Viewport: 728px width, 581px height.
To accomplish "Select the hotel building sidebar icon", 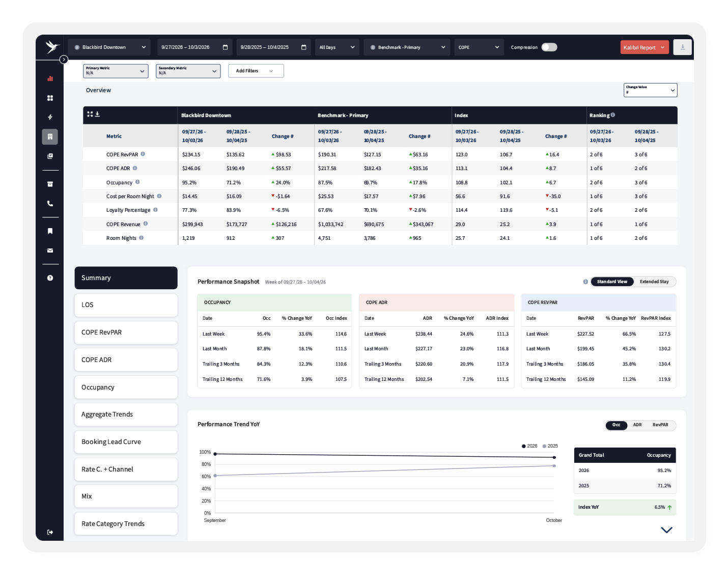I will 50,136.
